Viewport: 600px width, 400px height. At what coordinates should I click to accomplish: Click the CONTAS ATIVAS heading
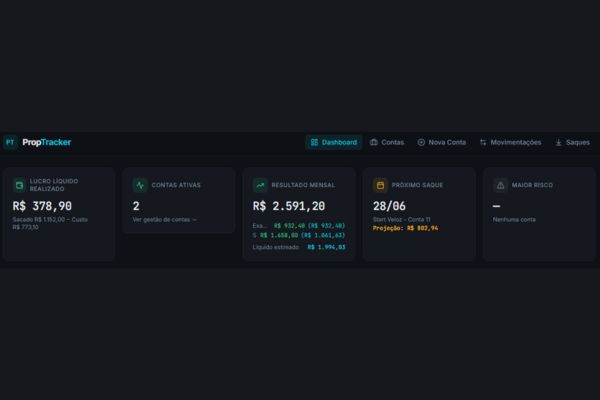tap(176, 185)
